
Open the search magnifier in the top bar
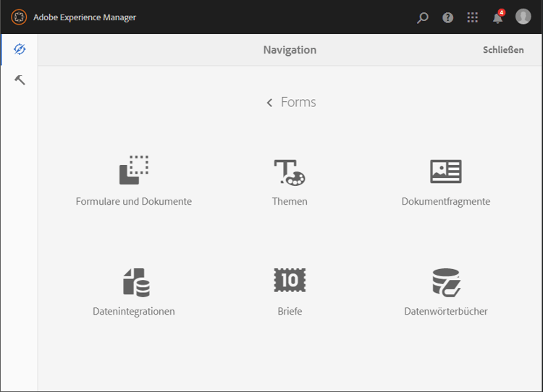point(423,17)
